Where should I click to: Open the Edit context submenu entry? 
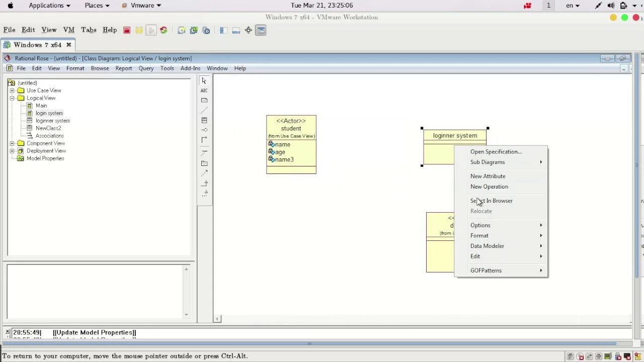[501, 256]
